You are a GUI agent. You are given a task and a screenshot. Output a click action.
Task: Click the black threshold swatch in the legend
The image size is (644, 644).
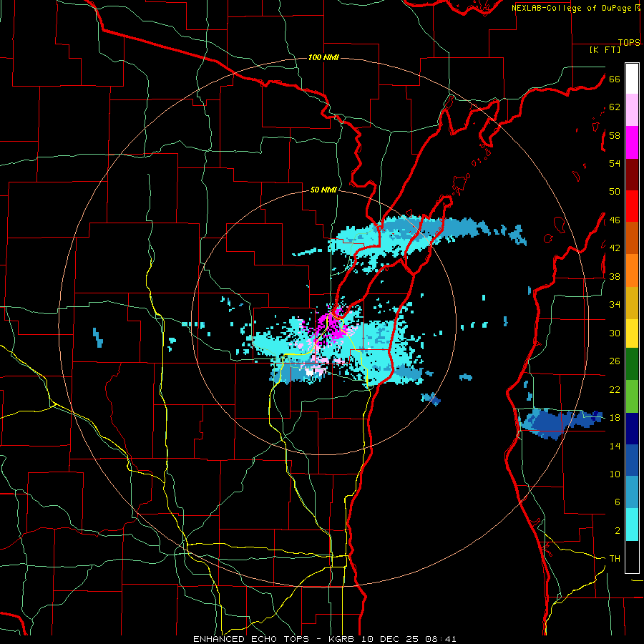(632, 557)
